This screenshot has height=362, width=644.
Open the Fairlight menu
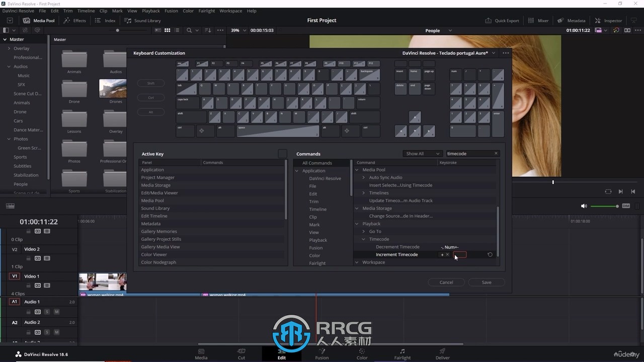tap(206, 11)
